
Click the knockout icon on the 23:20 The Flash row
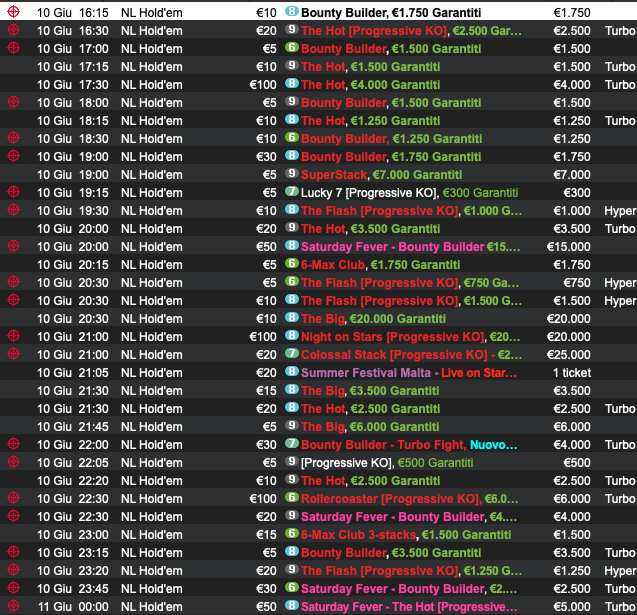tap(13, 570)
